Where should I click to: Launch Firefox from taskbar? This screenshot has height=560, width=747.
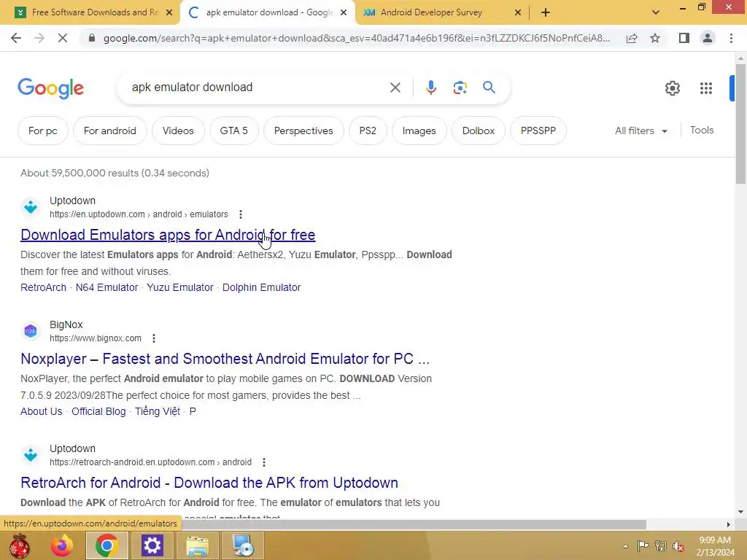click(62, 545)
